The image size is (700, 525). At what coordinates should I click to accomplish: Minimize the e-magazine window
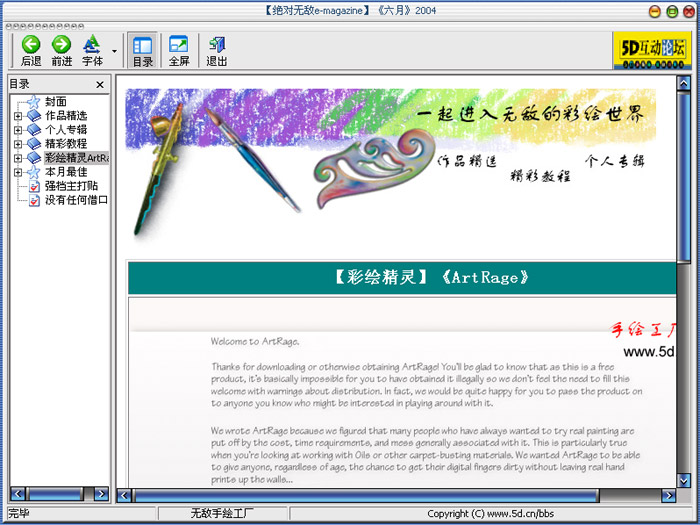point(654,12)
